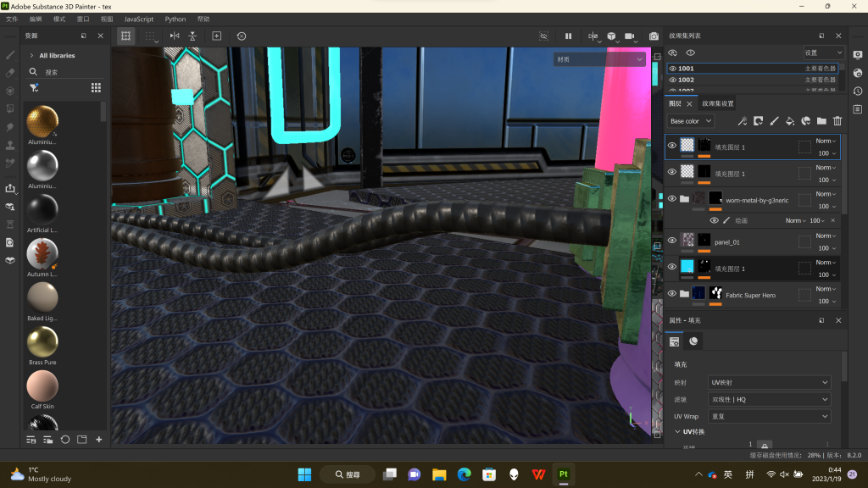Select the Material picker tool

click(10, 164)
